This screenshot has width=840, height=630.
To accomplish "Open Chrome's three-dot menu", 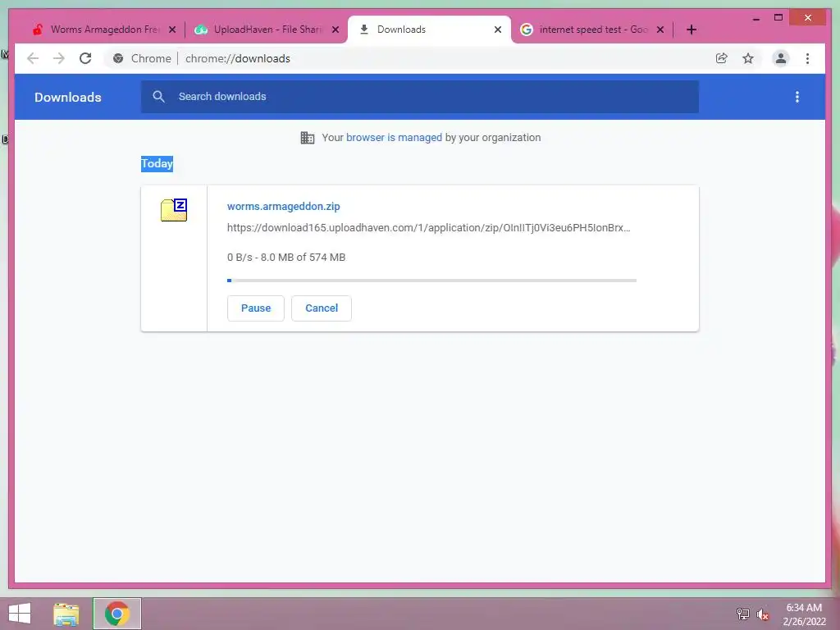I will pyautogui.click(x=807, y=58).
